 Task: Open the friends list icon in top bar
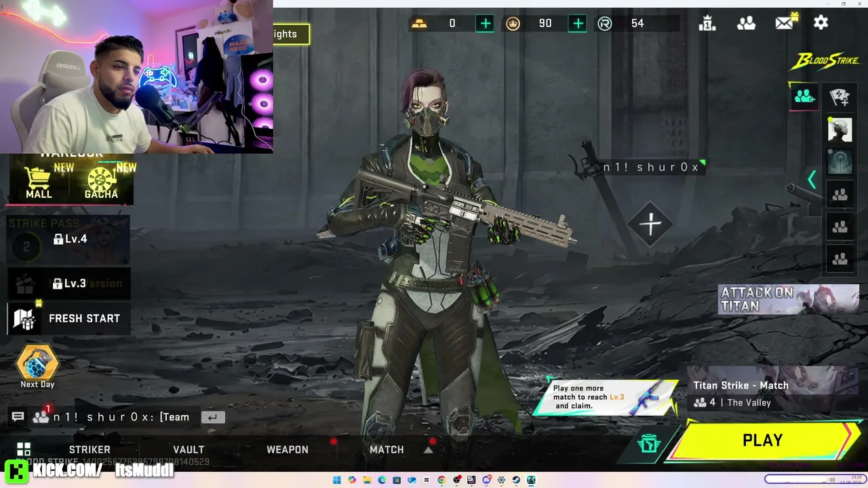pyautogui.click(x=746, y=23)
